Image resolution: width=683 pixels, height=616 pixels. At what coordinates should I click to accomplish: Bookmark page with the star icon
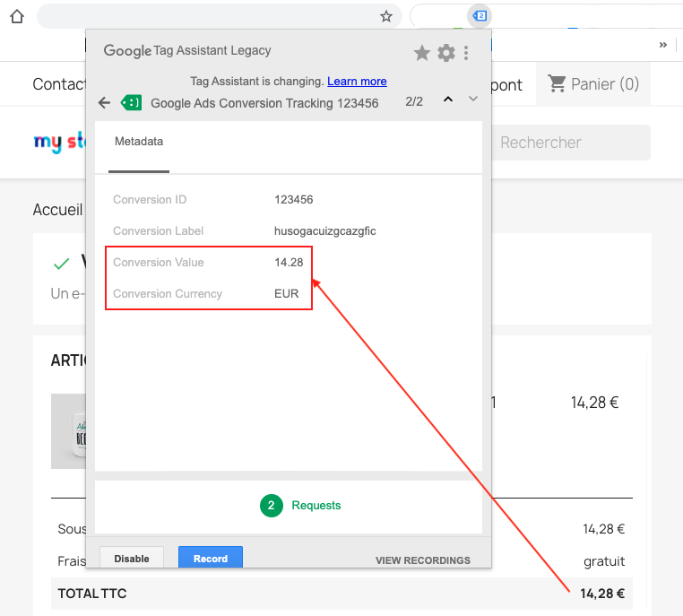point(386,16)
